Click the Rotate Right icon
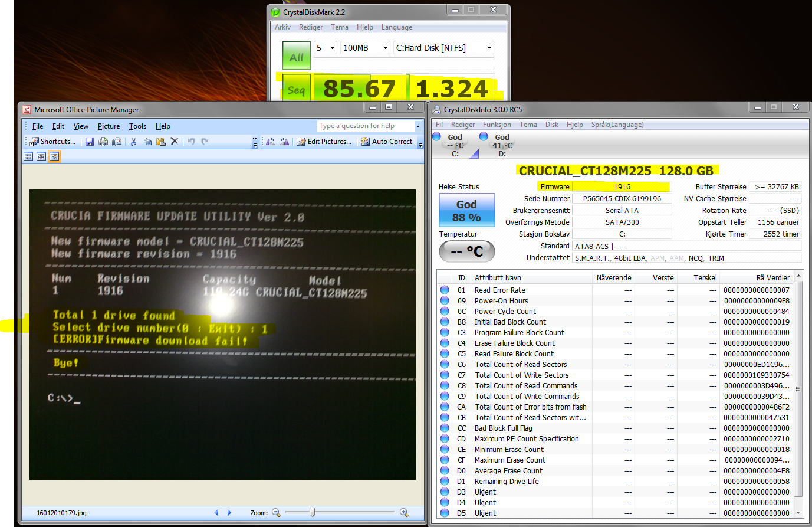 pos(284,142)
